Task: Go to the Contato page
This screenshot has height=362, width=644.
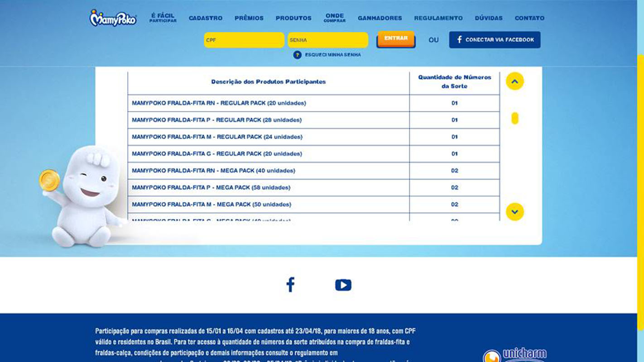Action: click(x=530, y=18)
